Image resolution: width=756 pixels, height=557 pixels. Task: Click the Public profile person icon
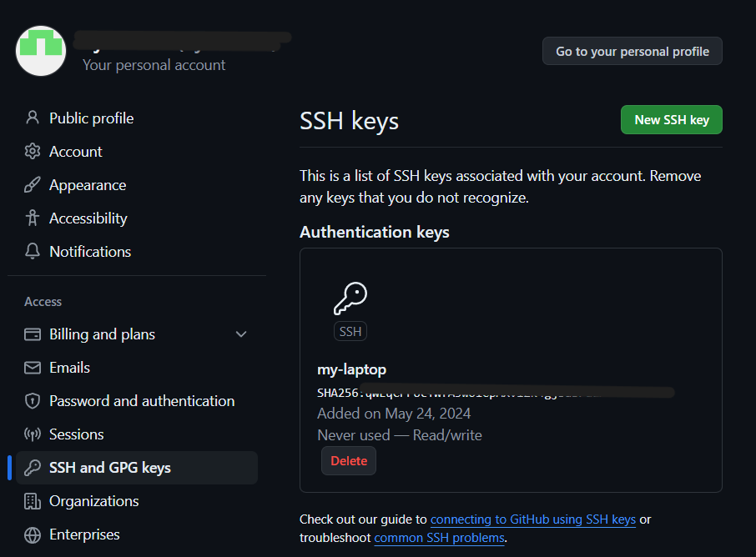[x=32, y=118]
